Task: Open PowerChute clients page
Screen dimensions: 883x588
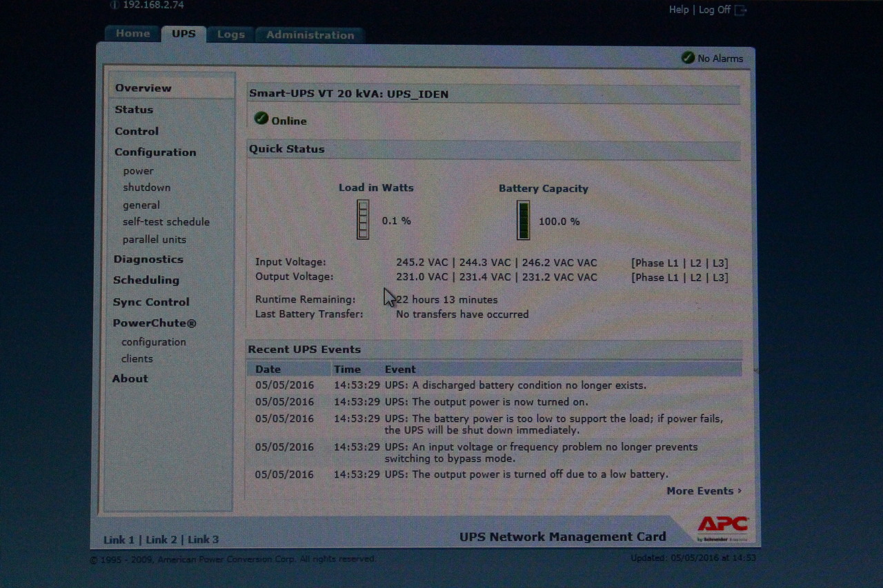Action: [137, 358]
